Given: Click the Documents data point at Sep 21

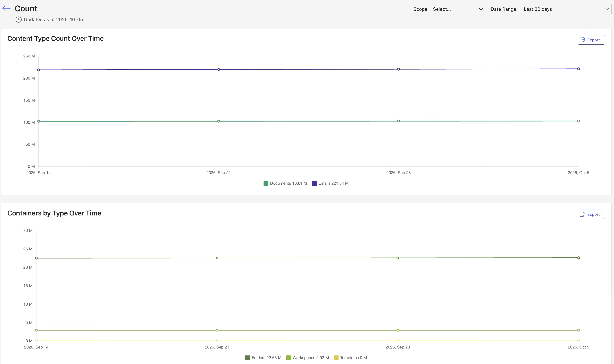Looking at the screenshot, I should [x=218, y=121].
